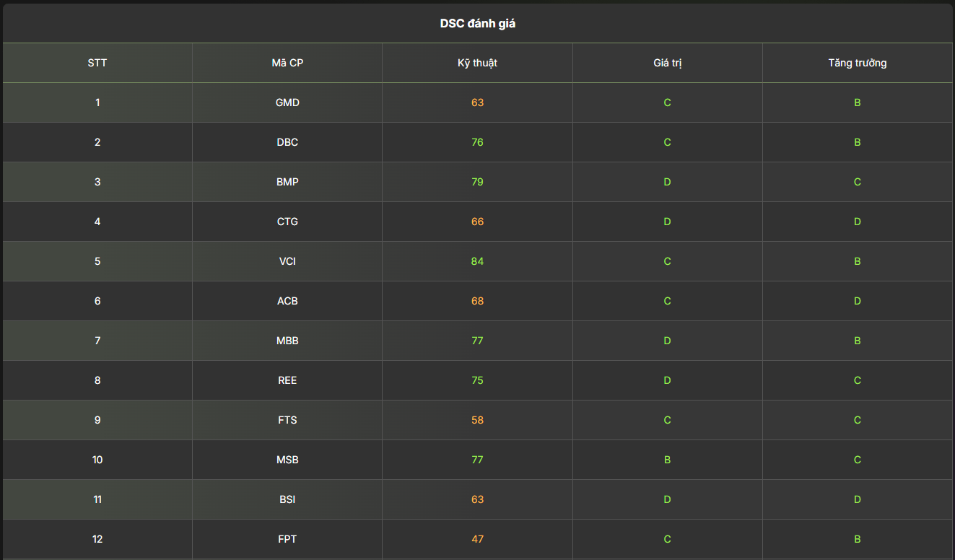Click the STT column header
This screenshot has height=560, width=955.
click(x=97, y=63)
